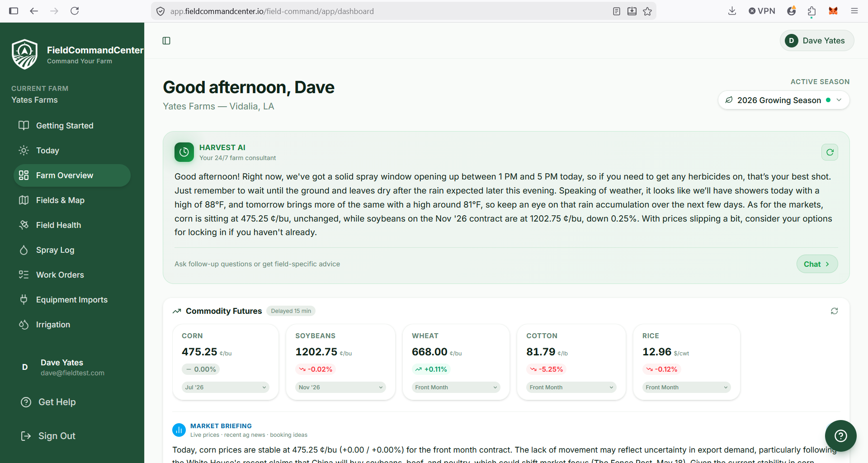Click Wheat +0.11% change badge
Screen dimensions: 868x463
[431, 369]
